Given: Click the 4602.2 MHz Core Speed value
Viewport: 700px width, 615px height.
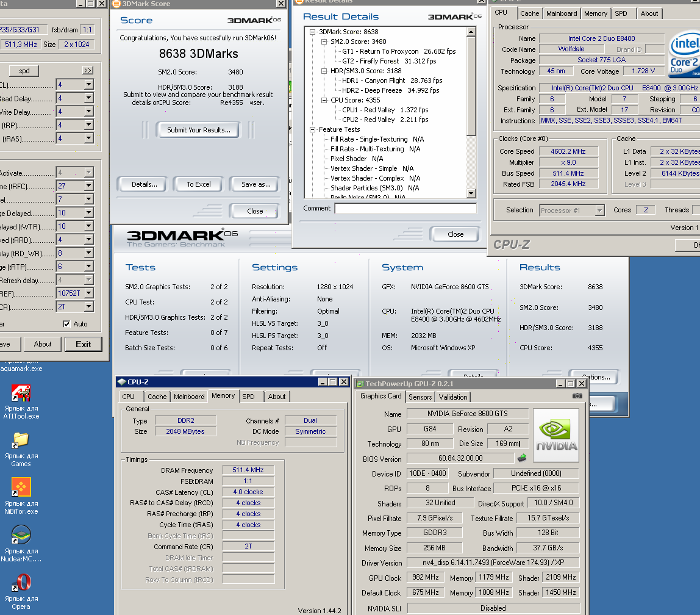Looking at the screenshot, I should (x=568, y=151).
